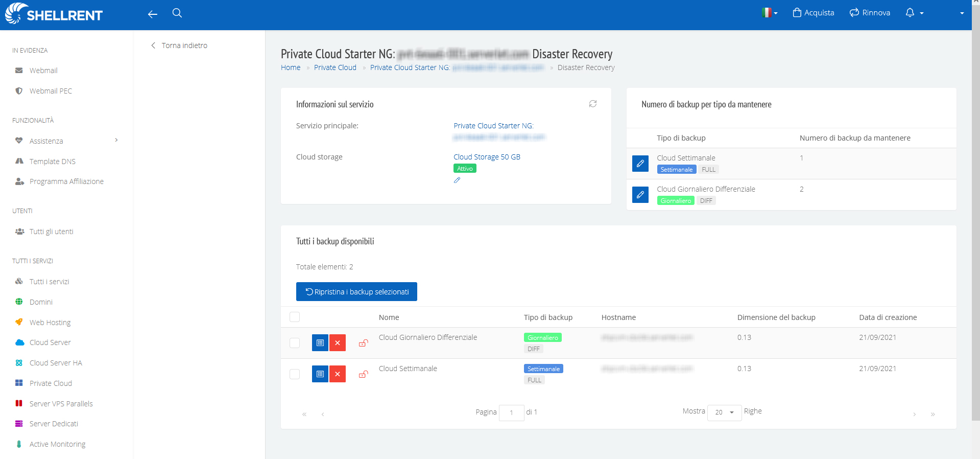Click the back arrow in top bar
This screenshot has width=980, height=459.
pyautogui.click(x=152, y=14)
